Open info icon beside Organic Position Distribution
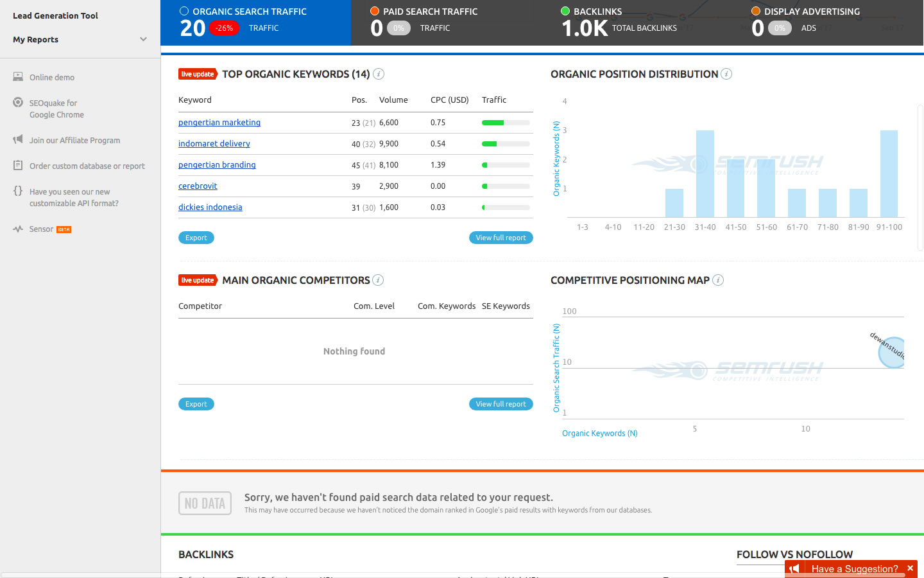This screenshot has width=924, height=578. (726, 74)
